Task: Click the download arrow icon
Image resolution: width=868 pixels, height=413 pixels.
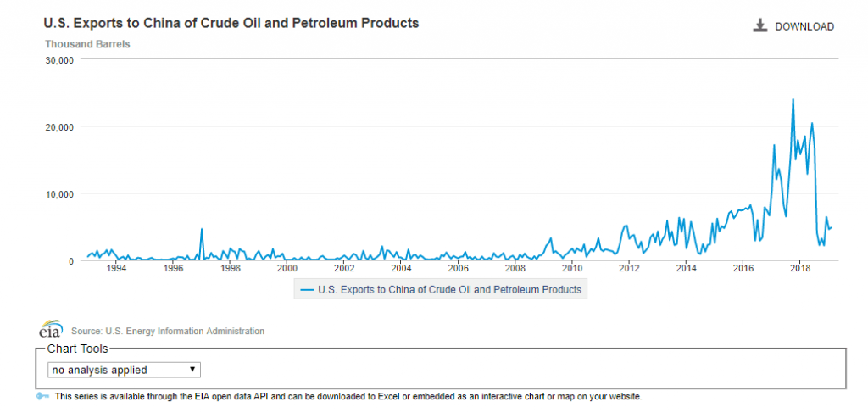Action: [759, 26]
